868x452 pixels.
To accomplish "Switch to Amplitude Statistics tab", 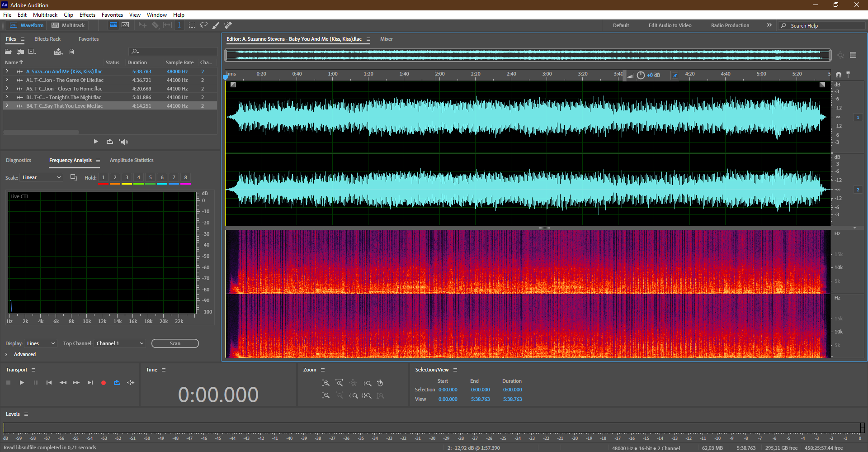I will click(132, 160).
